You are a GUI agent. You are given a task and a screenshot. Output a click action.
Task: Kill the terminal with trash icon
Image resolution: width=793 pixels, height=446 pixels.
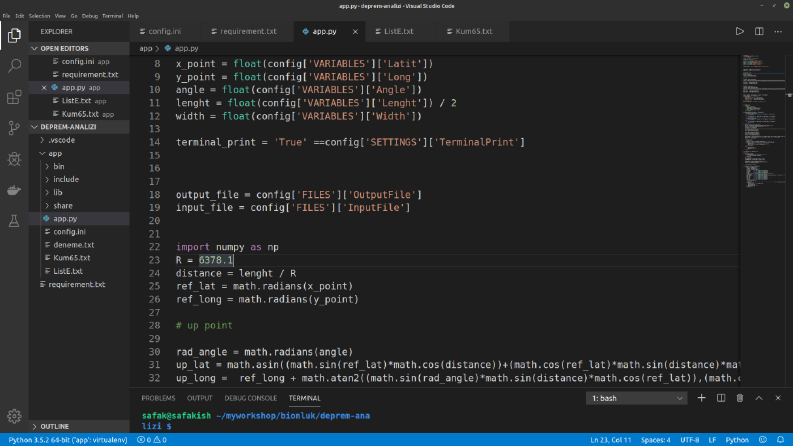pos(739,398)
